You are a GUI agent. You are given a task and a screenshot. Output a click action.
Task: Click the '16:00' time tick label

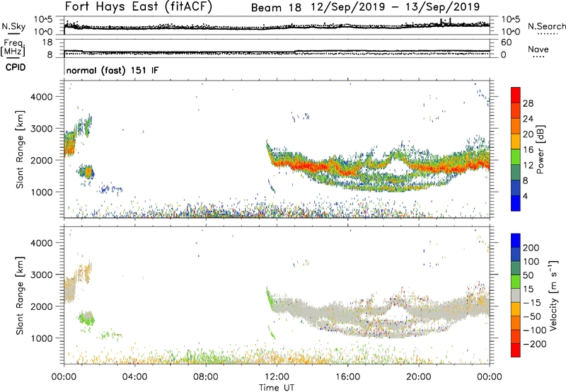[347, 377]
